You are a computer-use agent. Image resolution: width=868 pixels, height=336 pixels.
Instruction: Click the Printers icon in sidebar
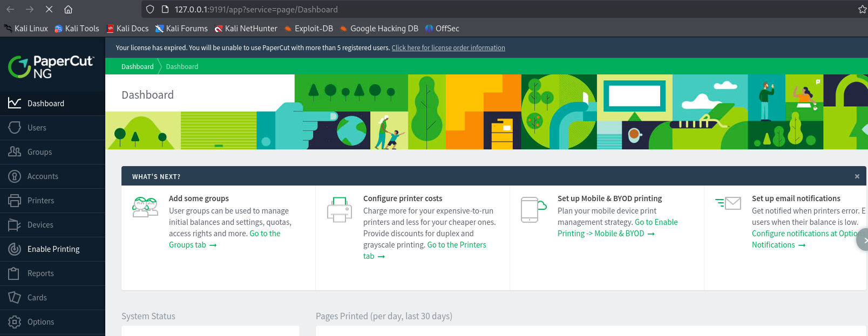click(15, 200)
